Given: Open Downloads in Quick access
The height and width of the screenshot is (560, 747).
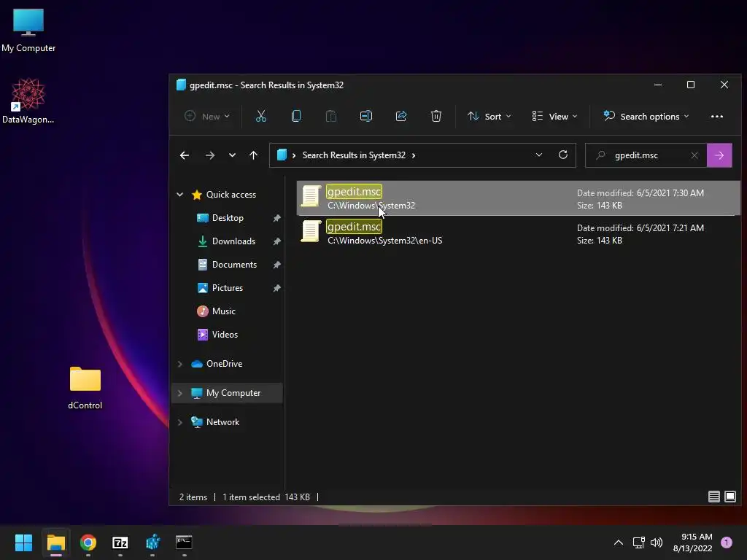Looking at the screenshot, I should 233,241.
